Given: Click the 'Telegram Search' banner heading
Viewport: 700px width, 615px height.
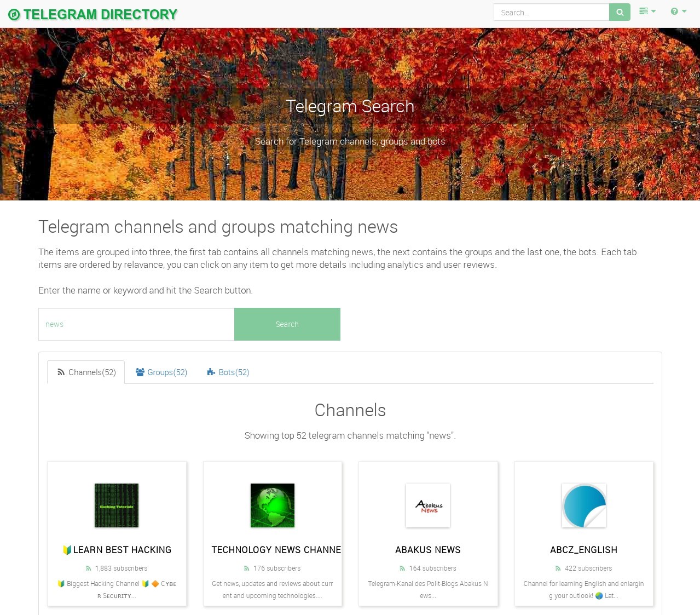Looking at the screenshot, I should click(x=350, y=106).
